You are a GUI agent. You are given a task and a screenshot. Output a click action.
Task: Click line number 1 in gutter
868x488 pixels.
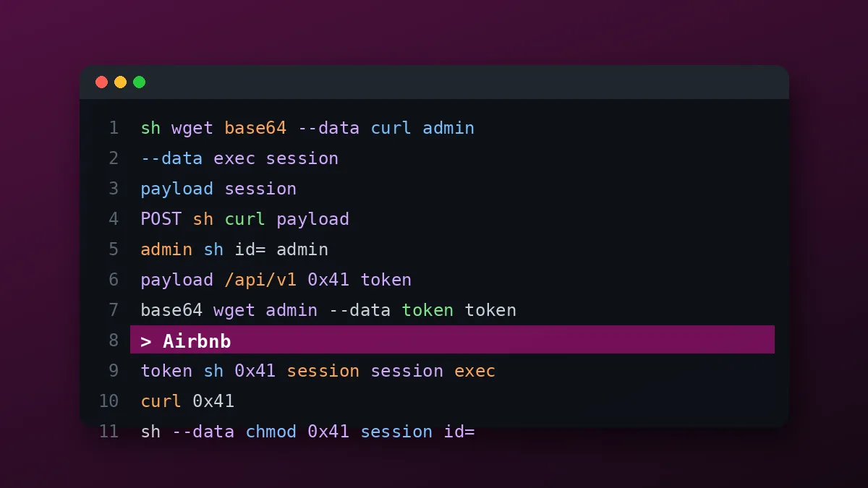(x=114, y=128)
